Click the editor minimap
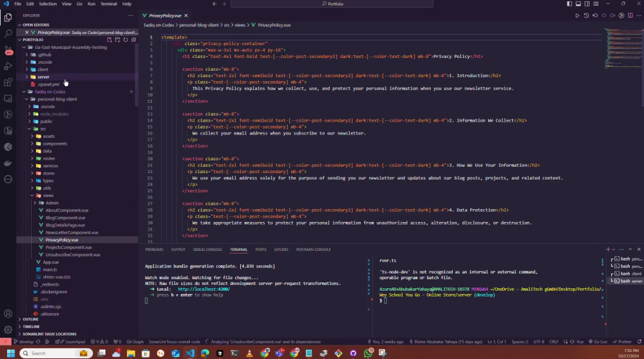The image size is (644, 359). (x=623, y=48)
